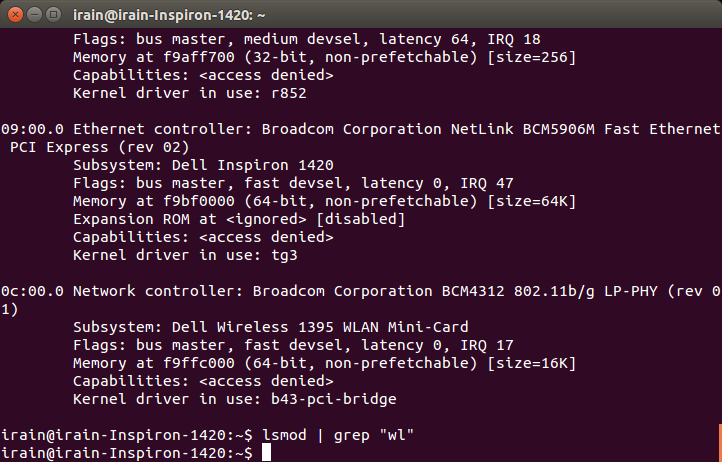Click the IRQ 47 flag text
The height and width of the screenshot is (462, 722).
click(x=487, y=183)
